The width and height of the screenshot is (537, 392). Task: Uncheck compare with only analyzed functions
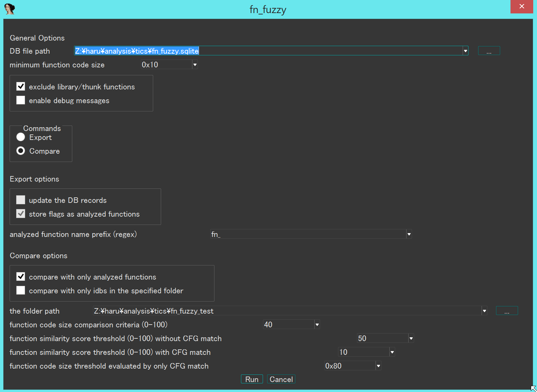[x=21, y=276]
